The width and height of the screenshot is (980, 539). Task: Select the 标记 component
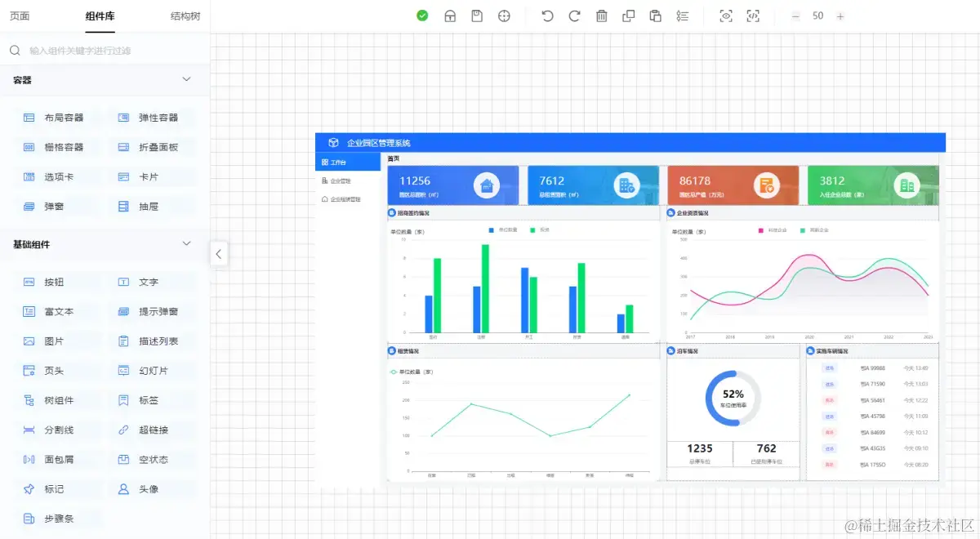(57, 488)
